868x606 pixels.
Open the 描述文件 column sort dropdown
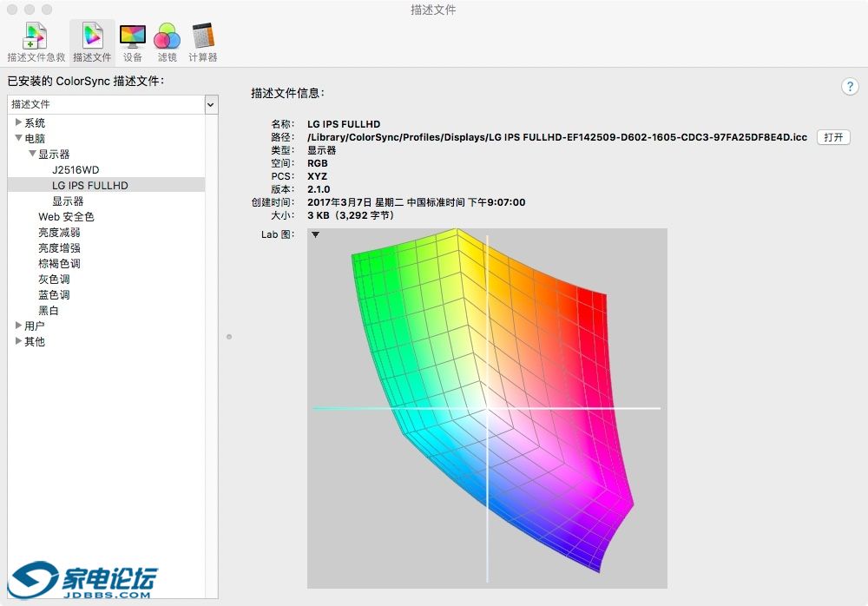pyautogui.click(x=210, y=104)
